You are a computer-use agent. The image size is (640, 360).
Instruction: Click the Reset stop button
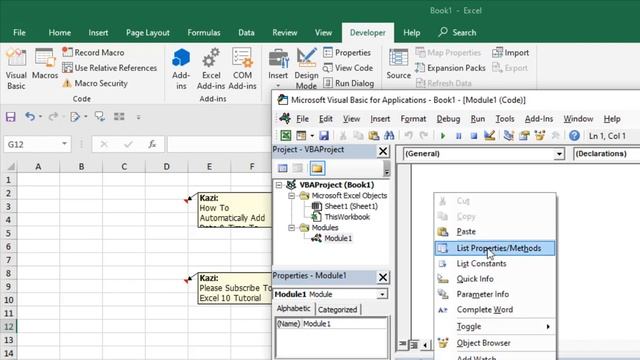pos(474,136)
